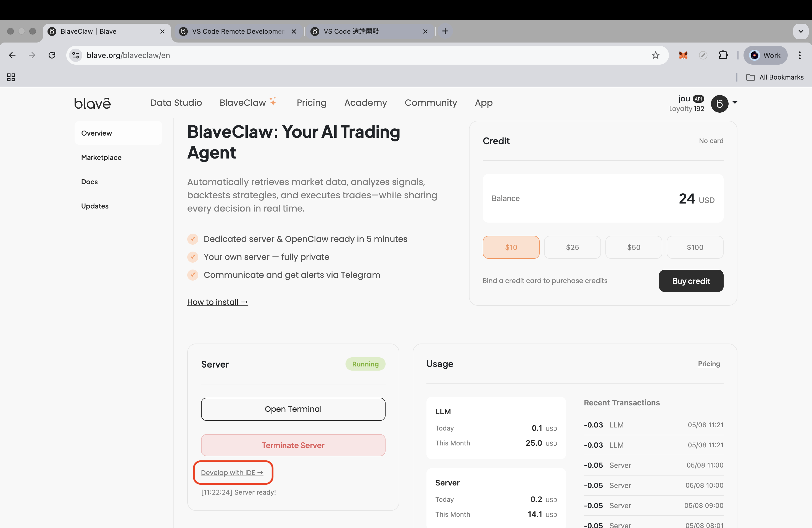Open the MetaMask fox extension

pos(683,55)
